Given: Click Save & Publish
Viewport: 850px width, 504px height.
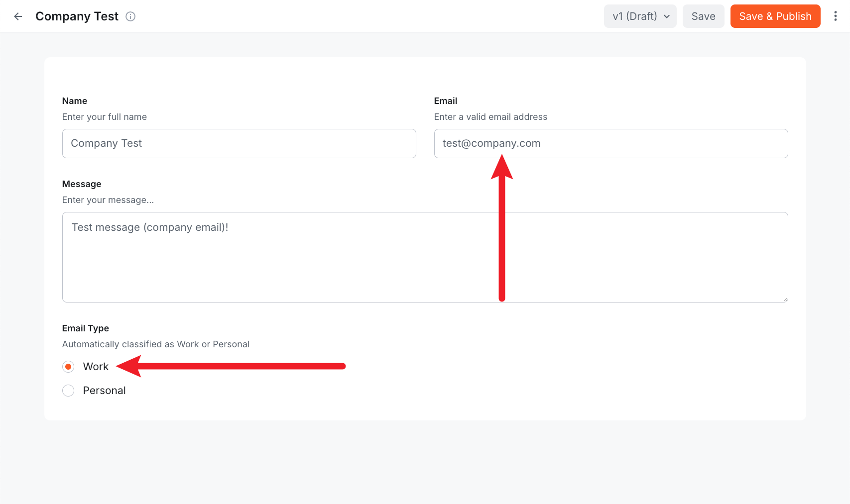Looking at the screenshot, I should pyautogui.click(x=775, y=16).
